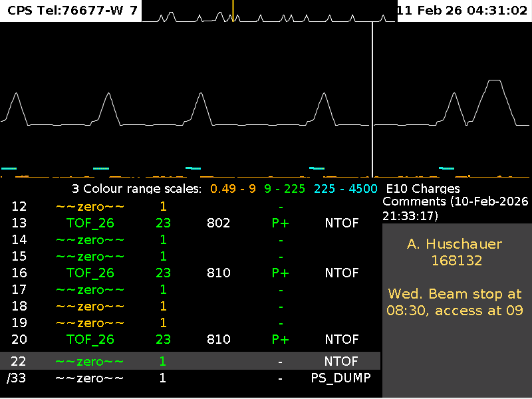Select highlighted row 22 zero cycle
Screen dimensions: 532x399
[x=90, y=361]
